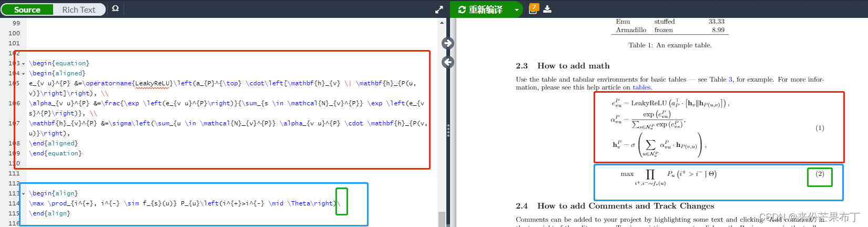Viewport: 868px width, 227px height.
Task: Go to code location in PDF (right arrow)
Action: click(448, 43)
